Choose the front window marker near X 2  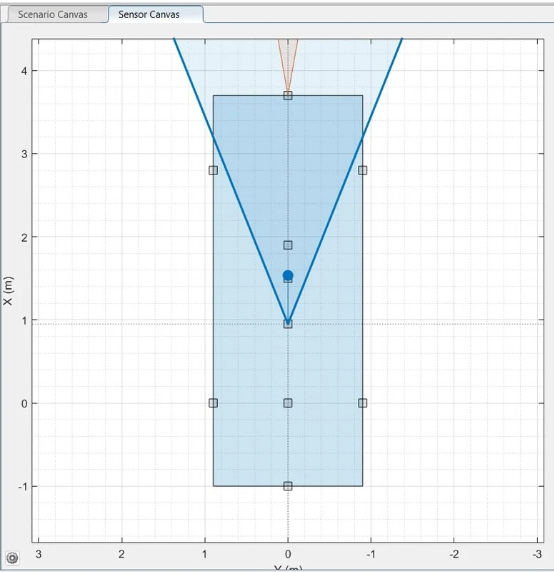(x=288, y=245)
